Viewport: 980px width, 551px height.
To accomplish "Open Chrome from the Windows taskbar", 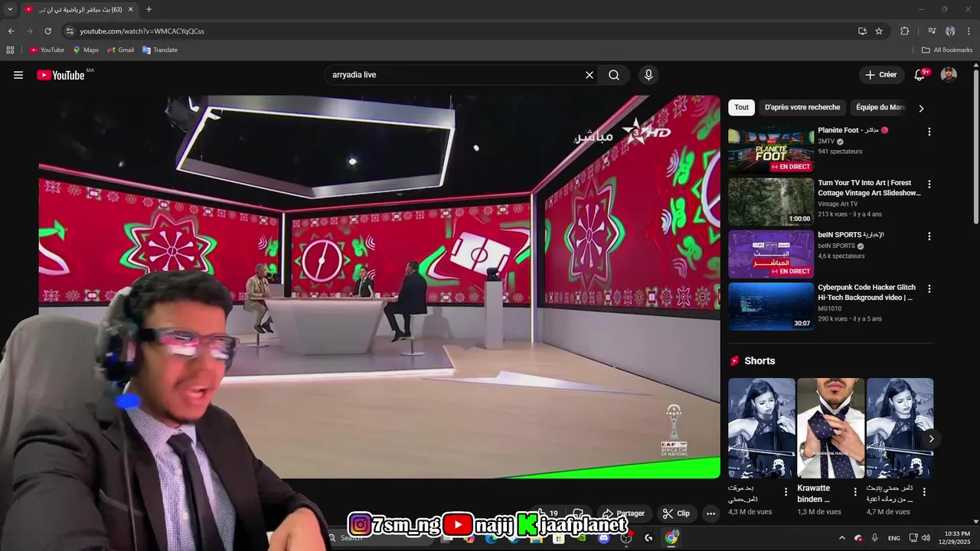I will click(671, 538).
